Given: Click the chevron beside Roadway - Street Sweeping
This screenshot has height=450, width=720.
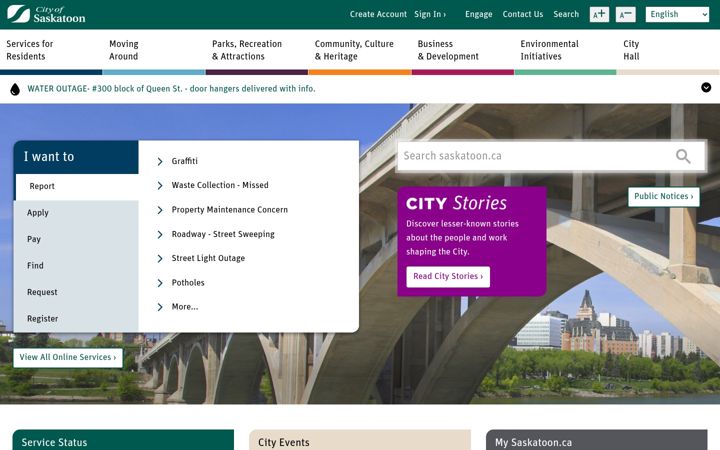Looking at the screenshot, I should click(160, 234).
